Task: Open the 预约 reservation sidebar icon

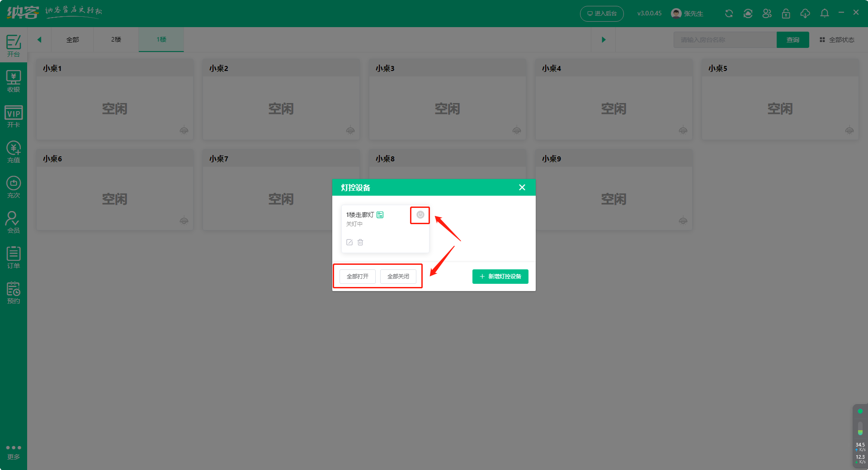Action: pyautogui.click(x=14, y=293)
